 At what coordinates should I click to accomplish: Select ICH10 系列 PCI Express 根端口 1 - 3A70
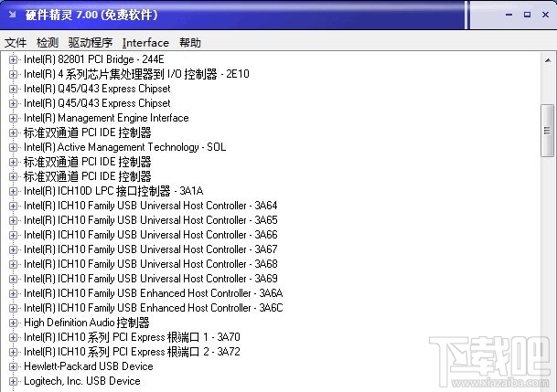[132, 337]
